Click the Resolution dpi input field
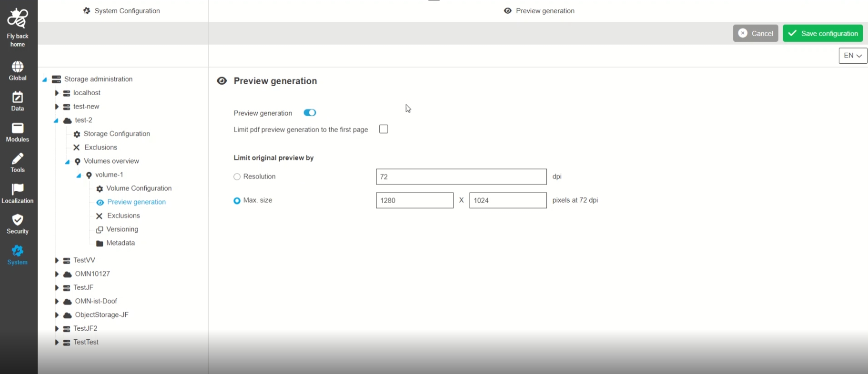 click(461, 177)
